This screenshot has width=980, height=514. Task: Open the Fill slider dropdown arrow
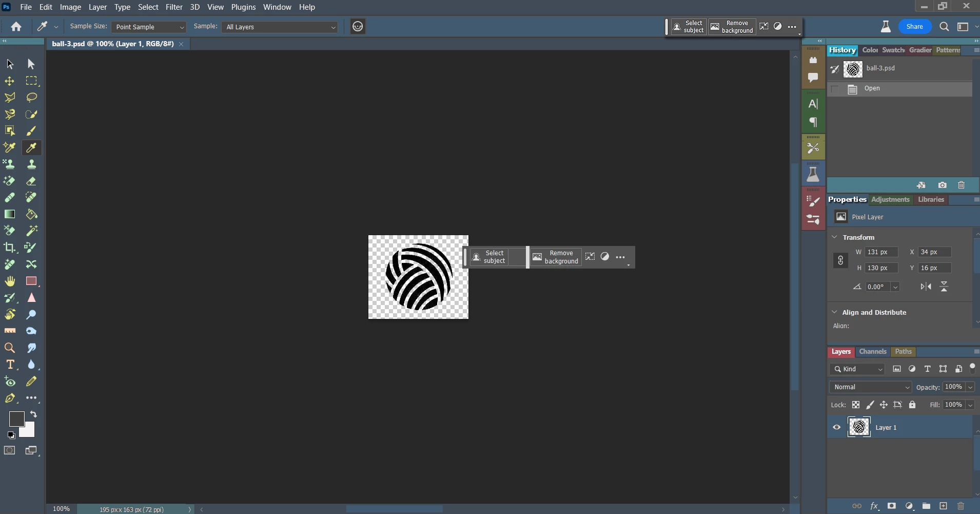click(970, 405)
